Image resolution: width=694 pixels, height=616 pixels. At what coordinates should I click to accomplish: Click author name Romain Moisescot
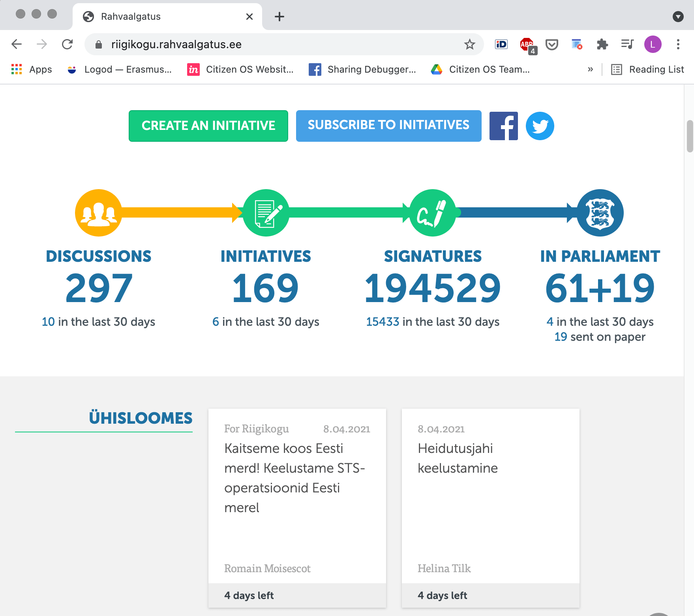coord(267,569)
